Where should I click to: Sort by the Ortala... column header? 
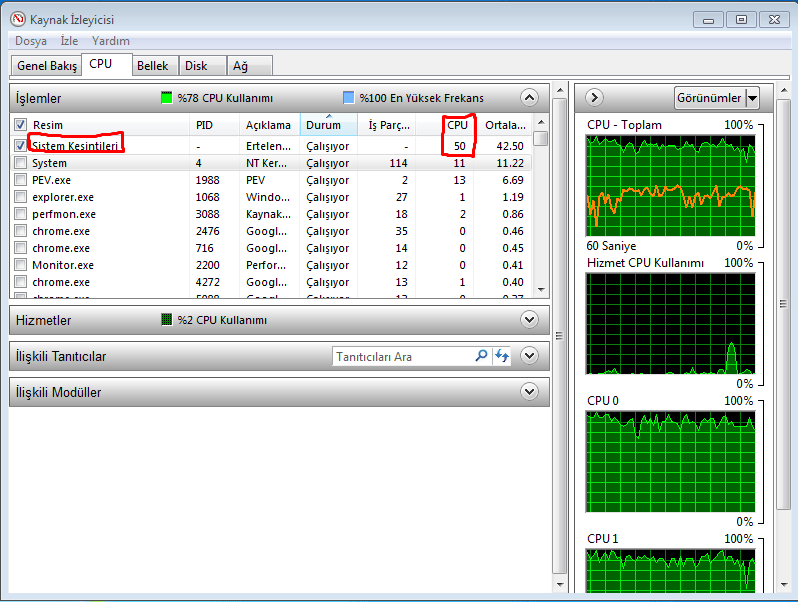505,125
